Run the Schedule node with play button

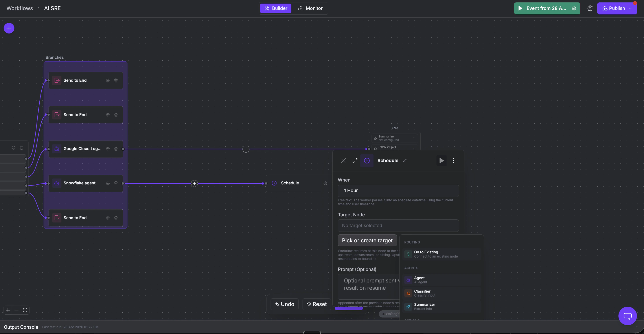coord(442,161)
